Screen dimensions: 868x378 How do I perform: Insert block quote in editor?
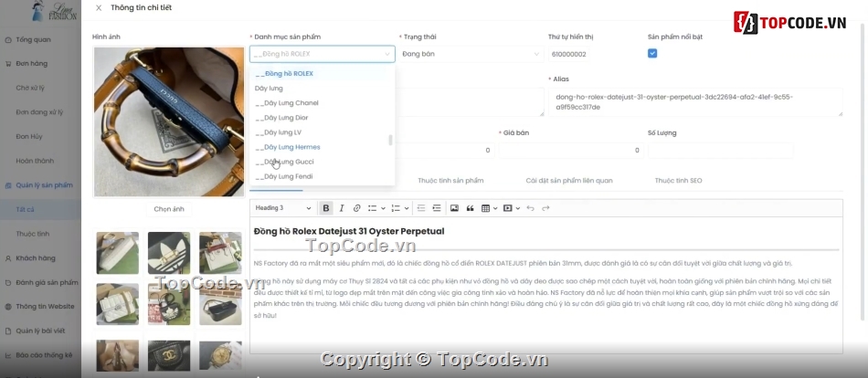point(470,208)
